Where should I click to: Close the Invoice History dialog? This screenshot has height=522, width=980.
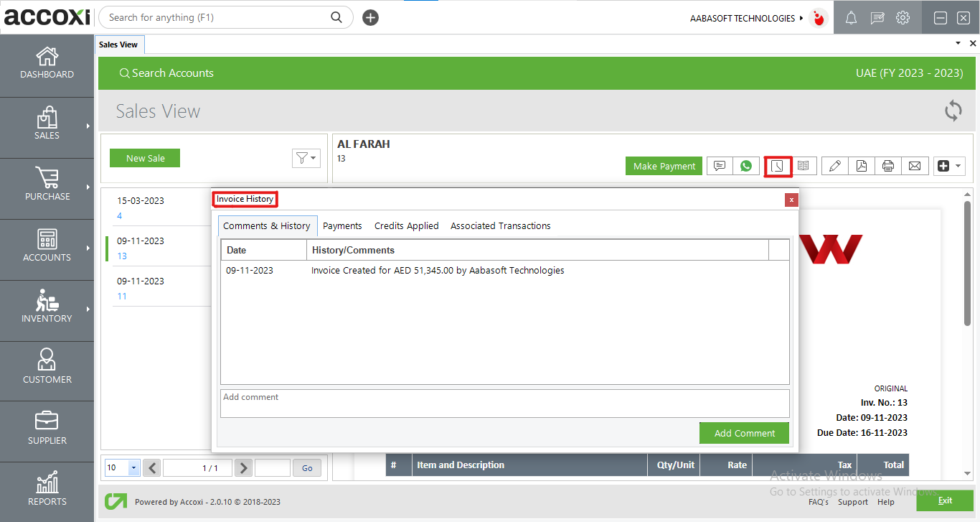[791, 200]
